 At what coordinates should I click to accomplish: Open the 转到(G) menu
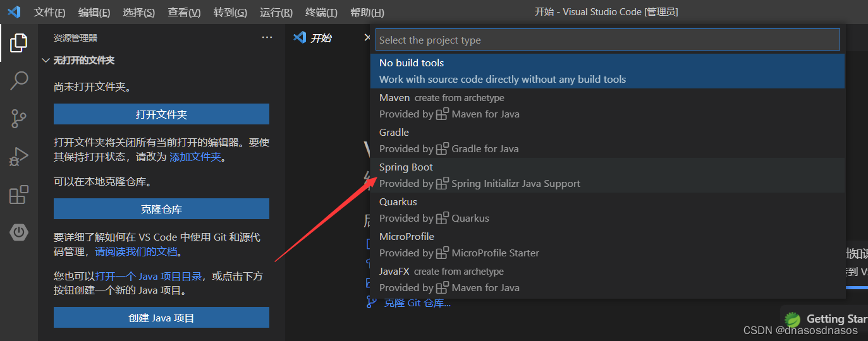[230, 13]
